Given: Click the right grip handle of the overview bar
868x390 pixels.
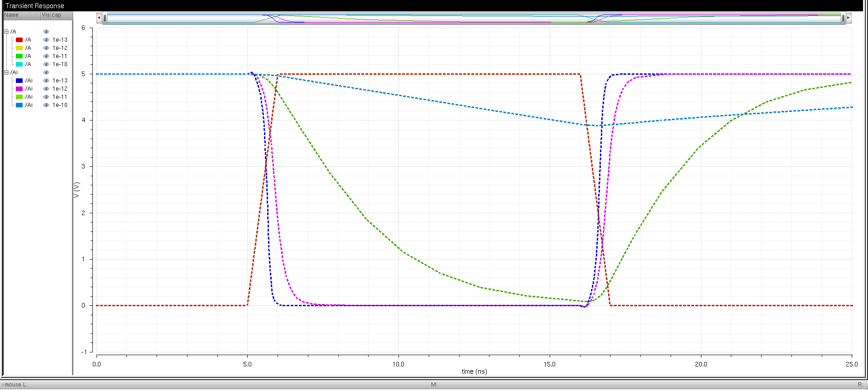Looking at the screenshot, I should 843,18.
